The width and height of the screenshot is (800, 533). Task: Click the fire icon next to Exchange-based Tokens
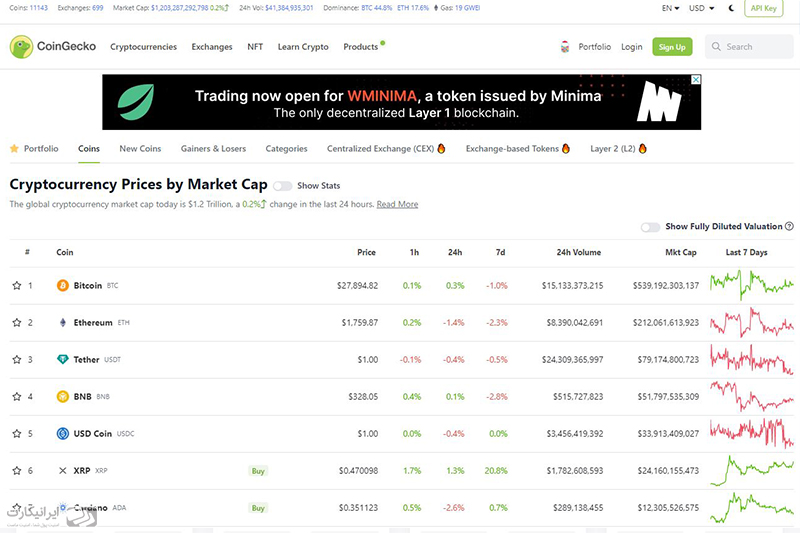click(x=566, y=148)
